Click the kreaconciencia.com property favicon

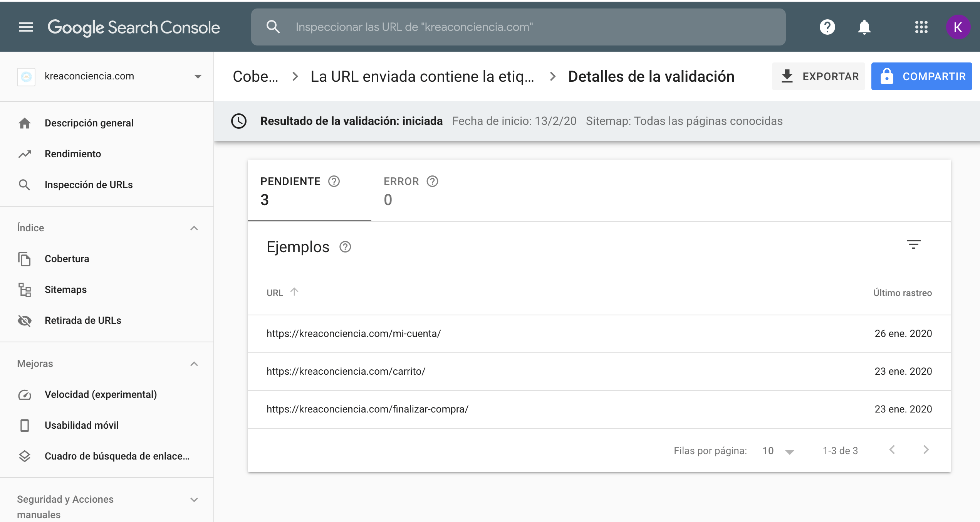click(26, 76)
